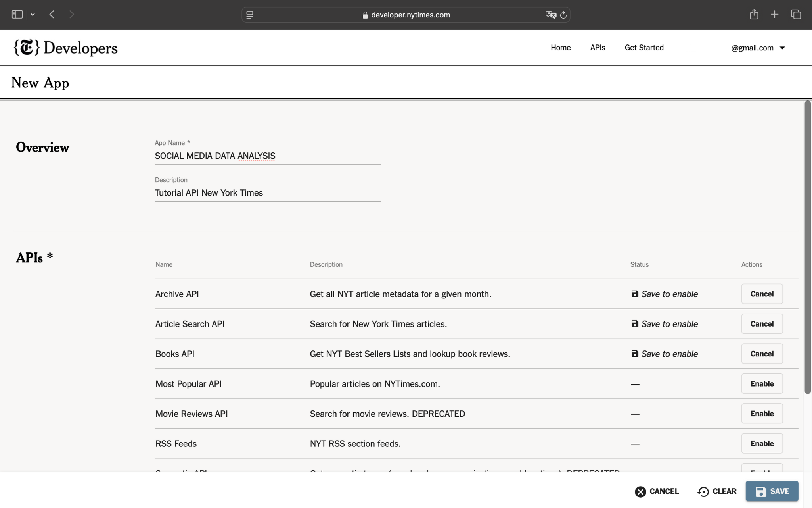This screenshot has height=508, width=812.
Task: Click 'Search for movie reviews. DEPRECATED' description
Action: tap(387, 414)
